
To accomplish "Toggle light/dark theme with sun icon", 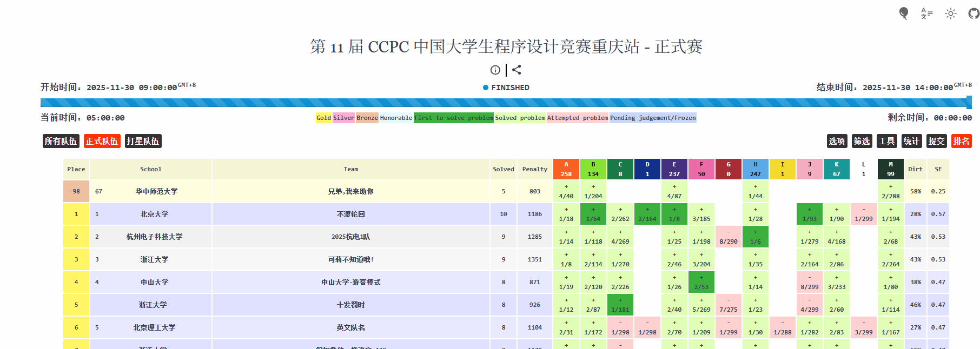I will click(x=950, y=14).
